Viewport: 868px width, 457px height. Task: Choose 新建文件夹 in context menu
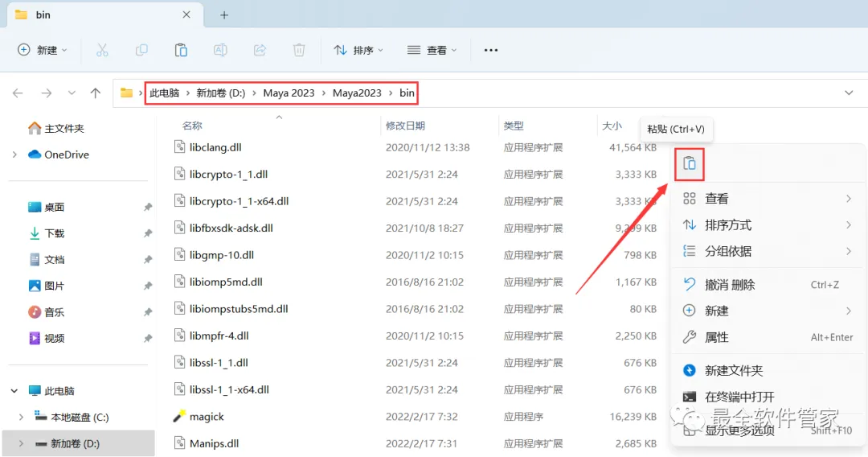click(x=768, y=371)
